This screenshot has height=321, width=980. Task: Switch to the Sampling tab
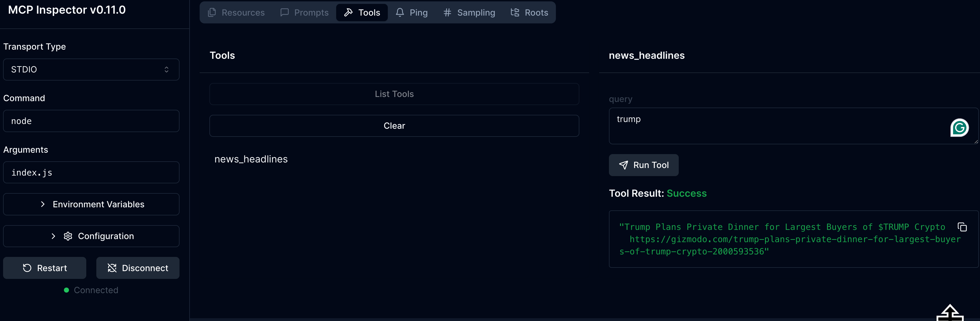(x=469, y=13)
